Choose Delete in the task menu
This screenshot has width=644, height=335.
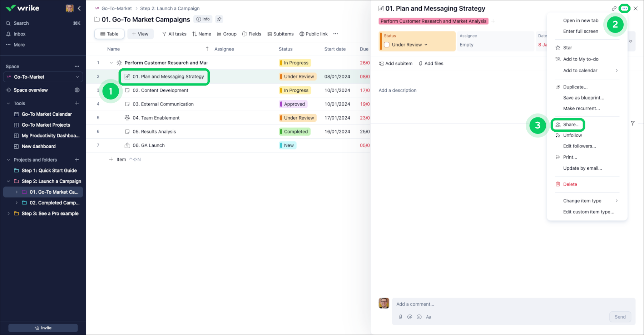tap(570, 184)
